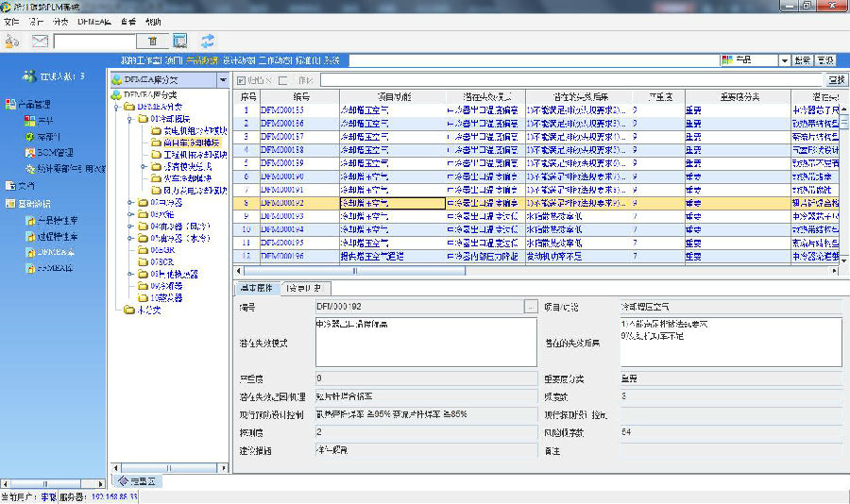Click the user key icon in toolbar
850x504 pixels.
(x=12, y=41)
